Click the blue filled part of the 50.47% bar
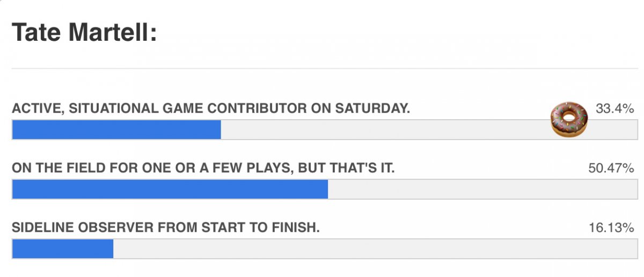This screenshot has height=277, width=644. pyautogui.click(x=170, y=189)
